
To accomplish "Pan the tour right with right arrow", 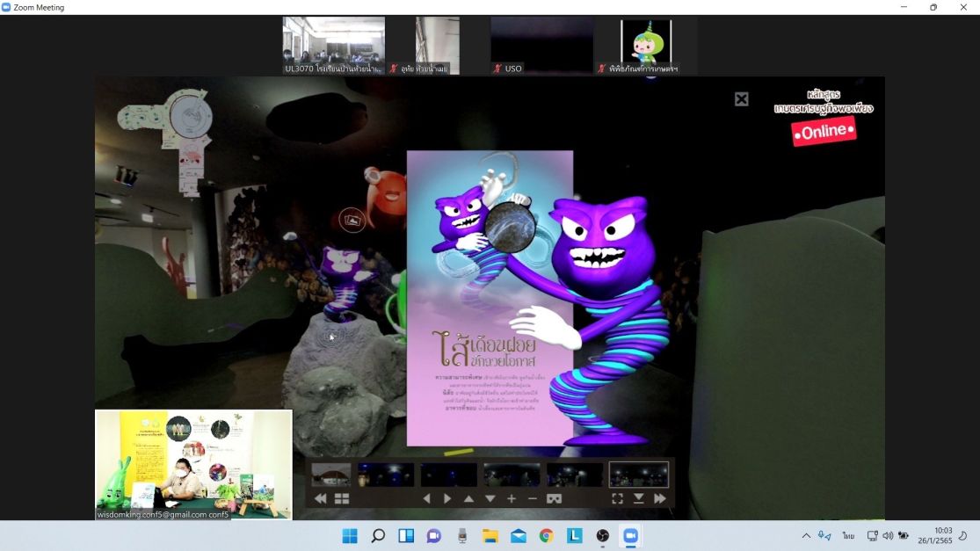I will click(446, 498).
